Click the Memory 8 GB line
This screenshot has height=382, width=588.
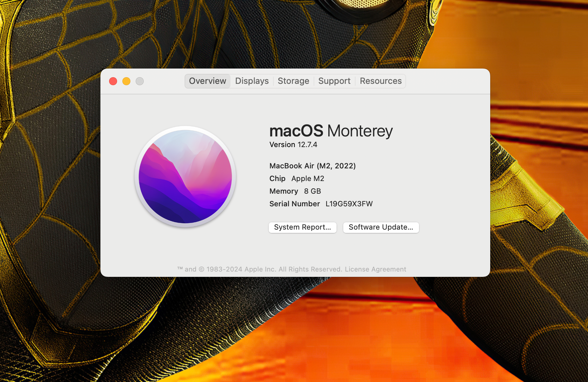295,191
